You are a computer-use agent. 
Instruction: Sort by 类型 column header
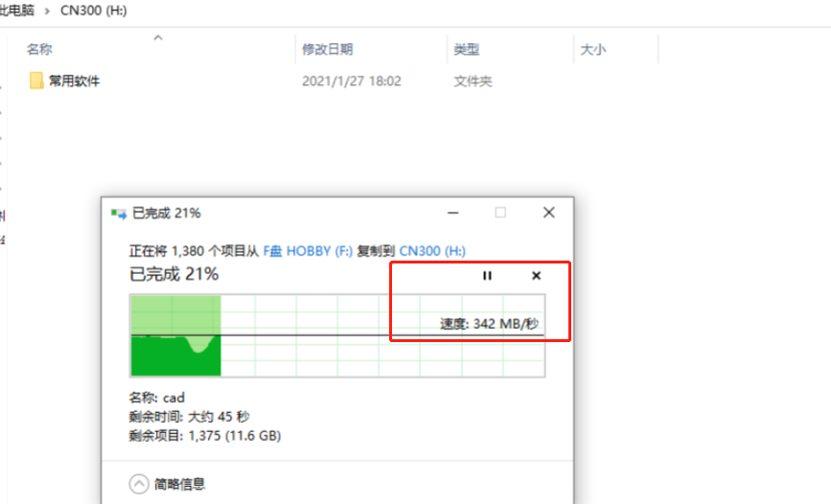[x=467, y=50]
